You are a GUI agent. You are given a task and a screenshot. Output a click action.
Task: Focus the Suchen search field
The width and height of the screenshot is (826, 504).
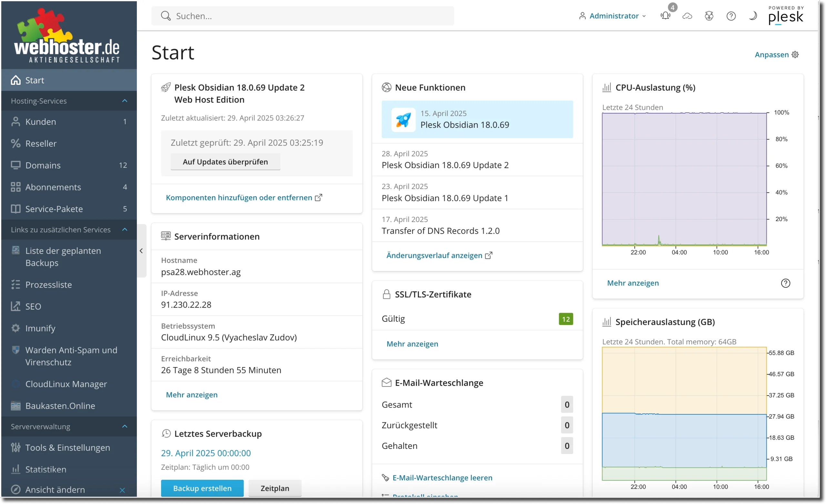[x=303, y=16]
